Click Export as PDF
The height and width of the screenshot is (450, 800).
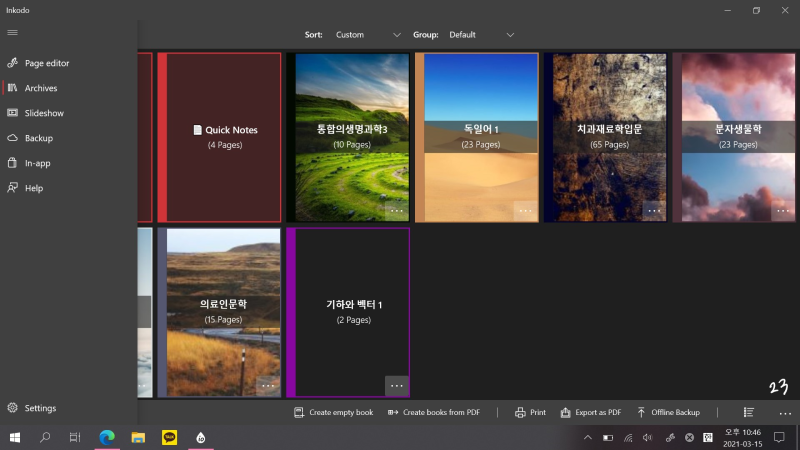click(x=591, y=412)
